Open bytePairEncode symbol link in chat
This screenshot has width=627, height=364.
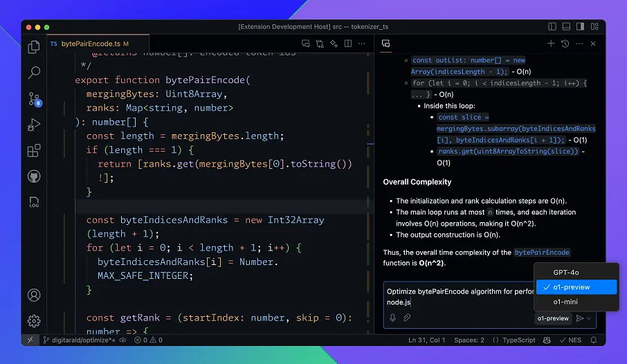tap(542, 253)
